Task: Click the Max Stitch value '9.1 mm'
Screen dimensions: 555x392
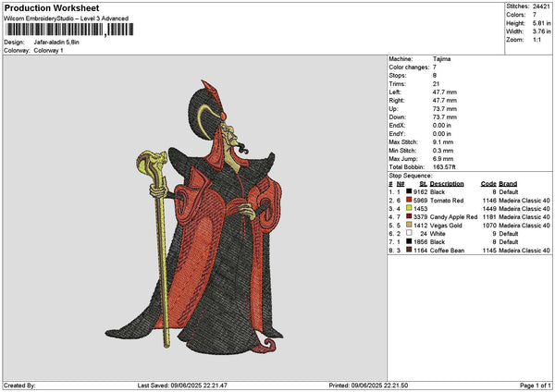Action: (x=443, y=142)
